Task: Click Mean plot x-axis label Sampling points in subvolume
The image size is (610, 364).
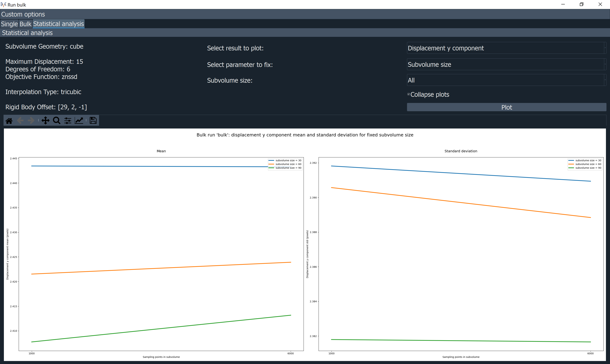Action: click(x=161, y=357)
